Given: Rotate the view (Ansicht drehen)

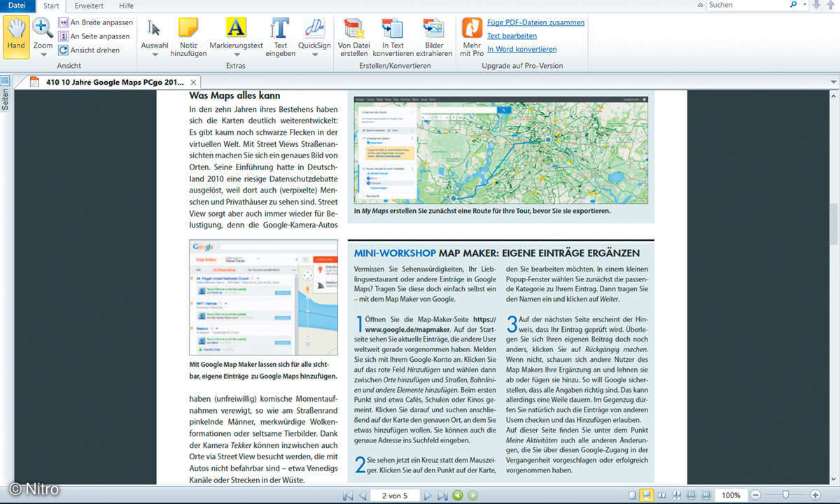Looking at the screenshot, I should click(89, 50).
